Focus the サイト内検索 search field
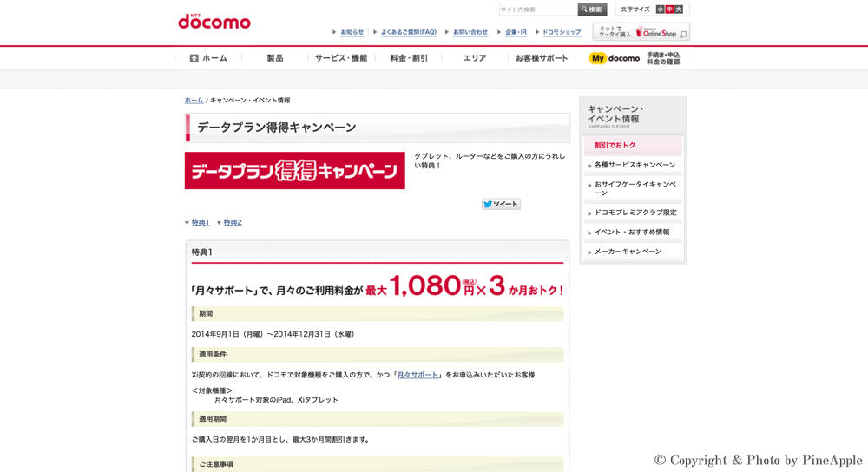Viewport: 868px width, 472px height. click(x=538, y=10)
